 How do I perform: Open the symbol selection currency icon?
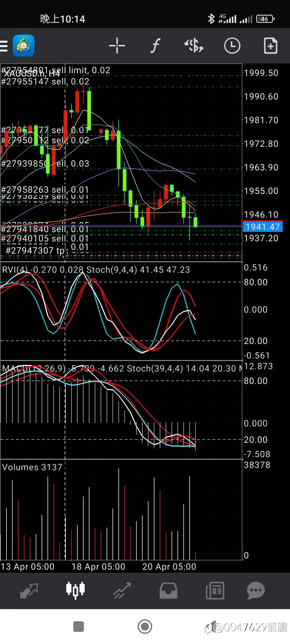click(x=194, y=46)
